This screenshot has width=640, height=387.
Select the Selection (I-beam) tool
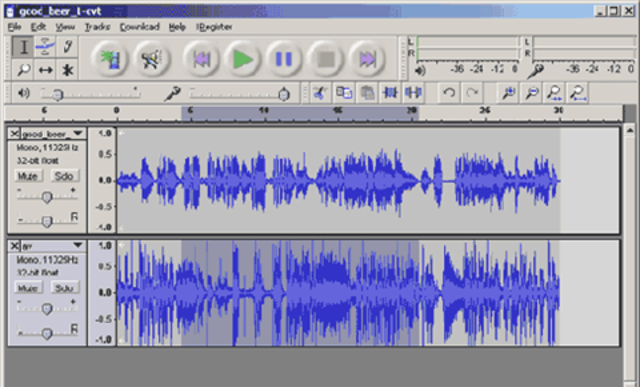tap(23, 47)
